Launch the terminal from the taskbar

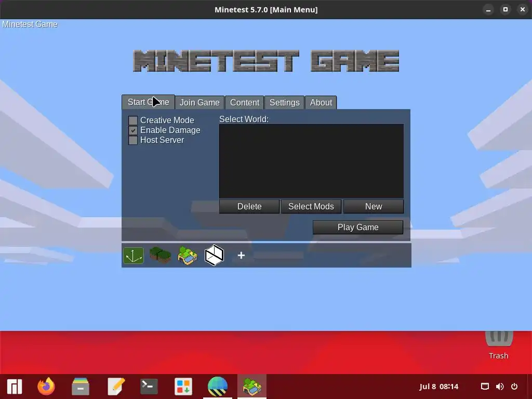(x=149, y=387)
